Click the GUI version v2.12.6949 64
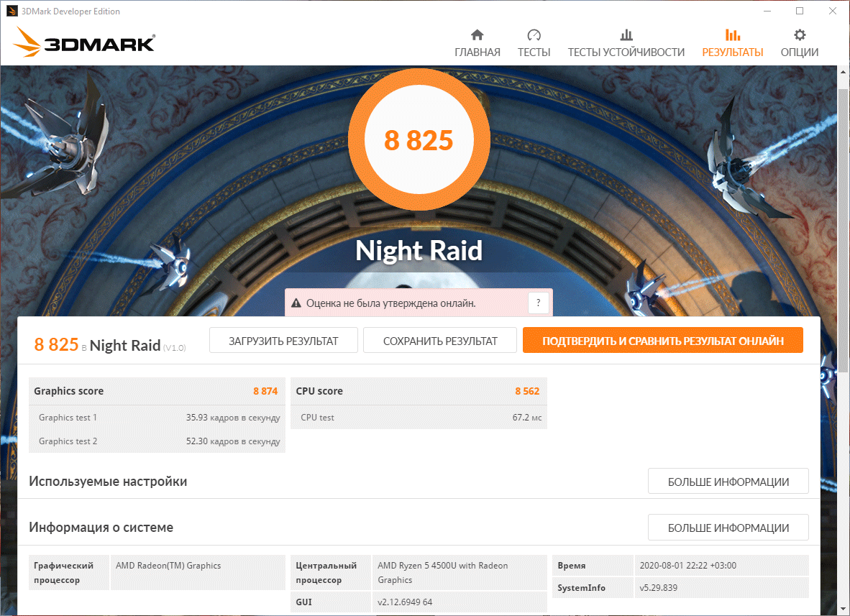The width and height of the screenshot is (850, 616). (x=404, y=602)
